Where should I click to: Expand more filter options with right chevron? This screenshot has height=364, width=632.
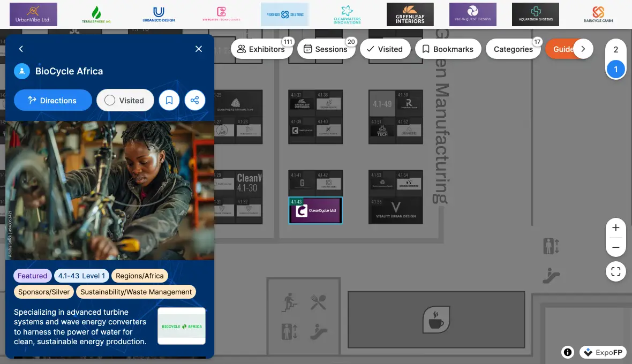tap(583, 49)
